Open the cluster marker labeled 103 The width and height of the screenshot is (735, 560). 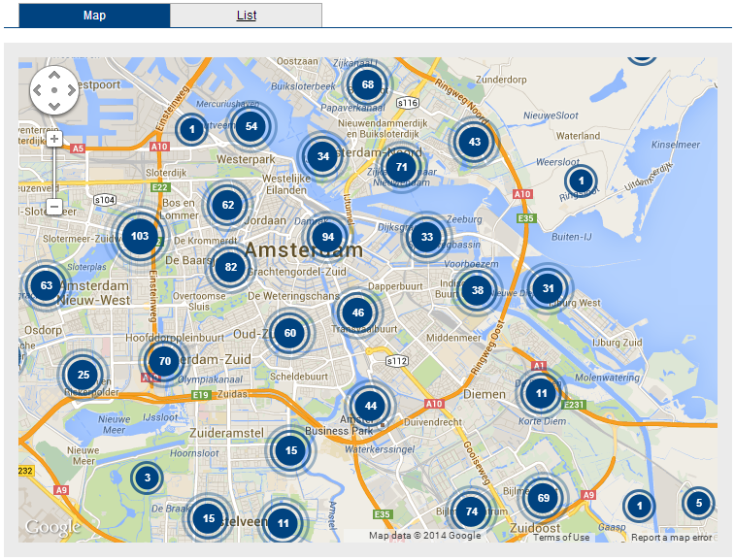140,236
